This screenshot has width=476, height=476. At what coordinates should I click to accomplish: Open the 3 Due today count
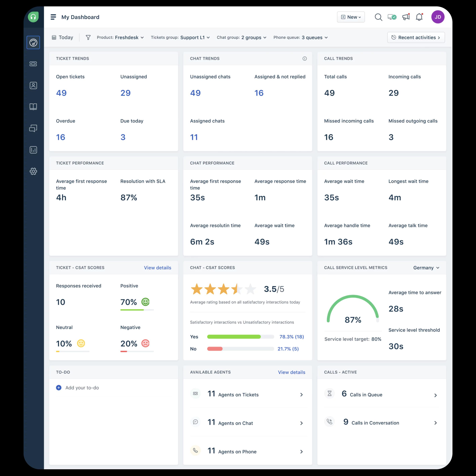[123, 137]
